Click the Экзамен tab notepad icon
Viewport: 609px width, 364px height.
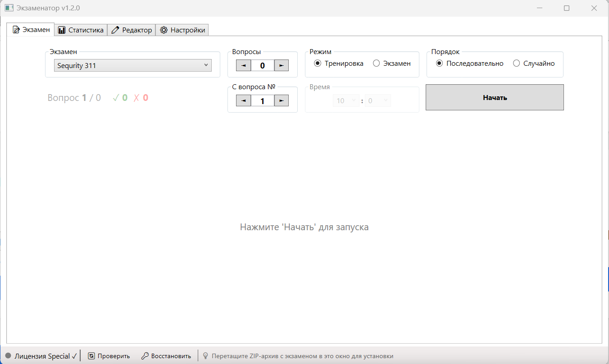tap(16, 30)
